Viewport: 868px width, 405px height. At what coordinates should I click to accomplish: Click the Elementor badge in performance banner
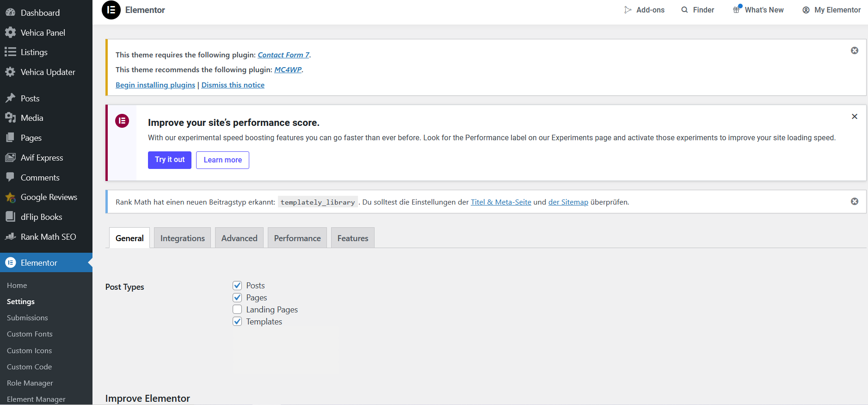(122, 121)
